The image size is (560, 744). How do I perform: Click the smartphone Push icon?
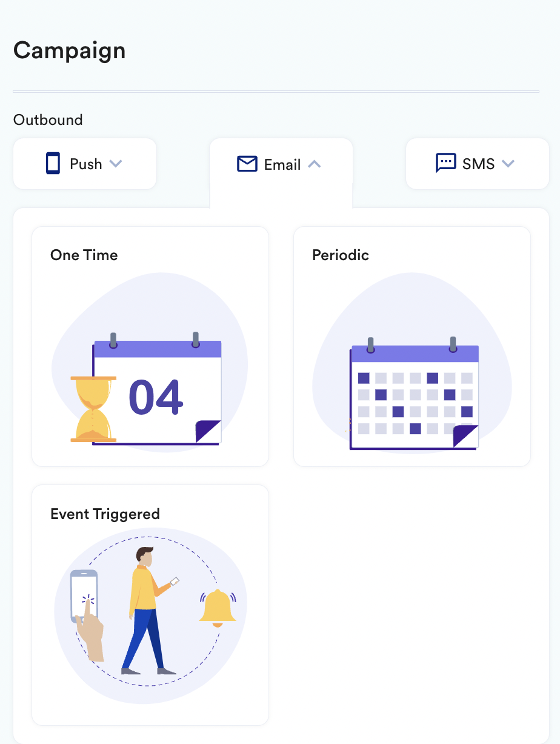(53, 164)
